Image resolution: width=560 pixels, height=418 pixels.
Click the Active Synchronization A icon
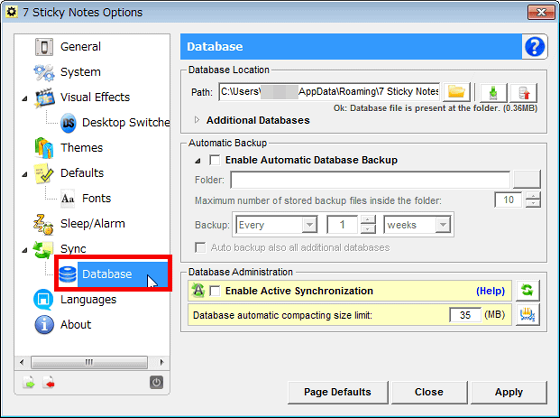tap(198, 290)
